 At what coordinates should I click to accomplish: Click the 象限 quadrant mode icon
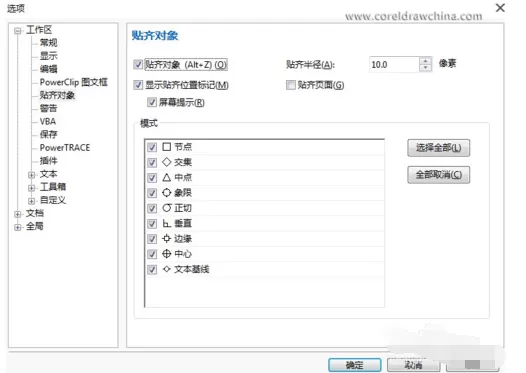click(166, 193)
